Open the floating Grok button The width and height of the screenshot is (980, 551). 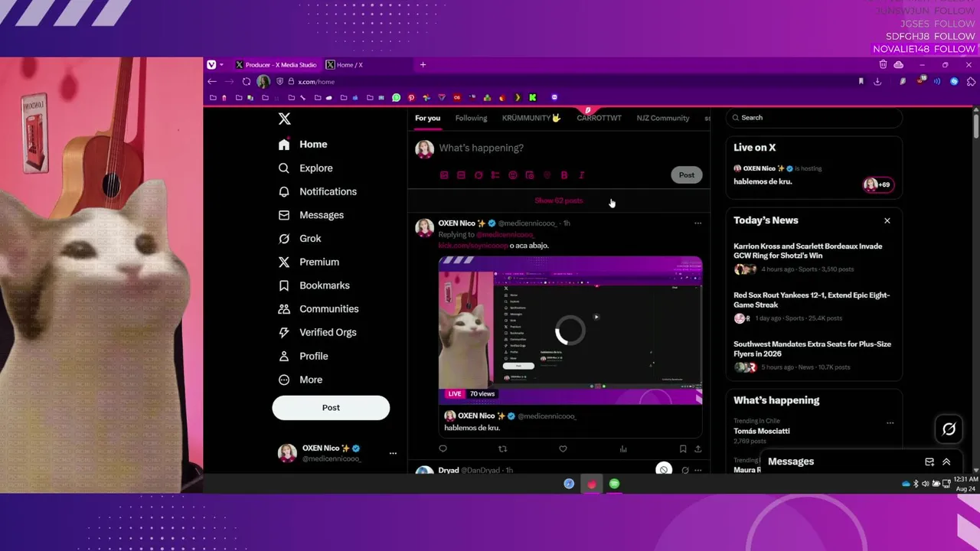pos(949,429)
